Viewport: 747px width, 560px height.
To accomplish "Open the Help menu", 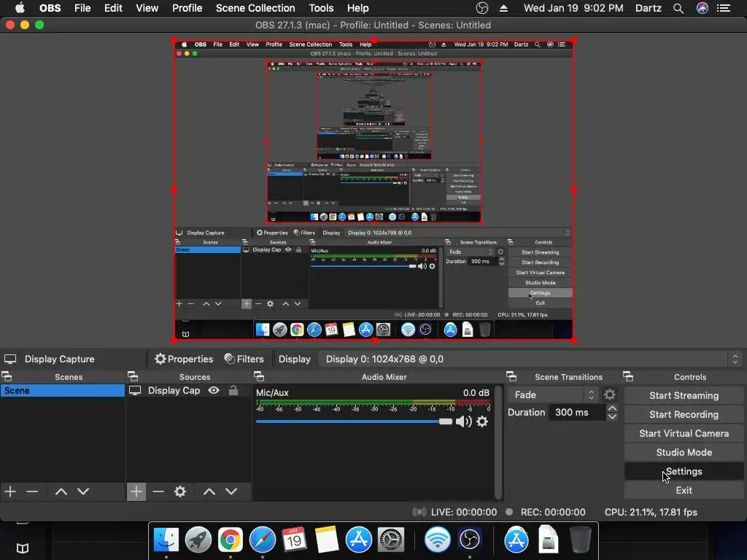I will point(357,8).
